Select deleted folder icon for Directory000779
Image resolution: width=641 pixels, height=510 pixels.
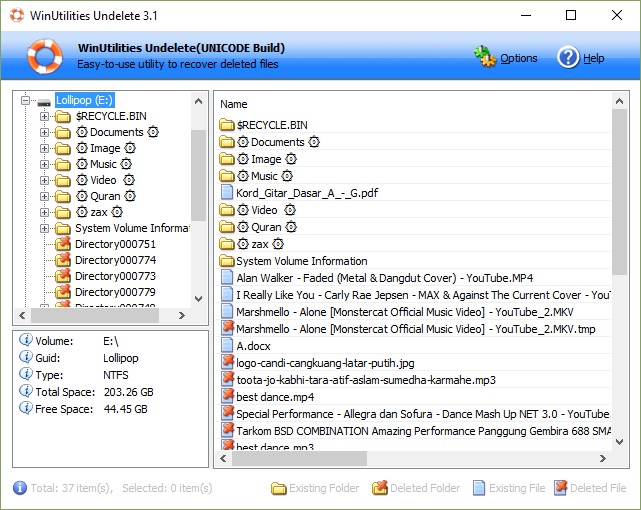(x=63, y=292)
